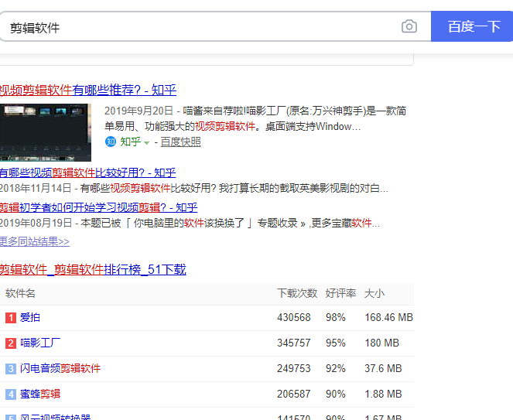Click snippet text dated 2019年08月19日
Viewport: 513px width, 420px height.
coord(190,223)
